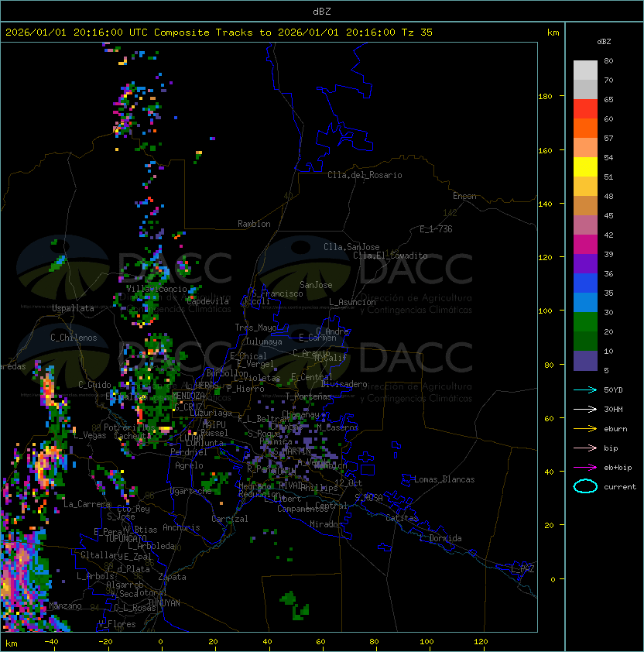The width and height of the screenshot is (644, 652).
Task: Click the '180' tick label on right axis
Action: click(x=545, y=97)
